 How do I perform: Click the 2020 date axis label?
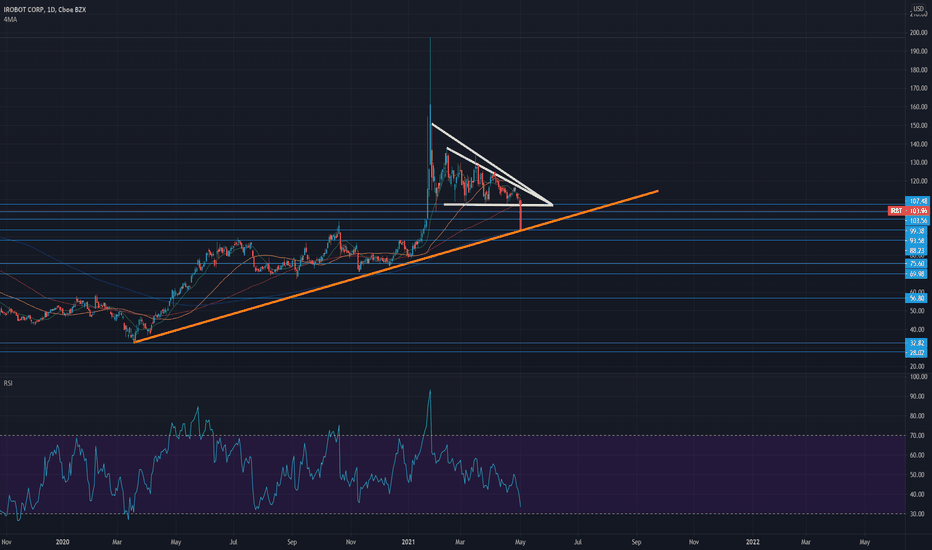(x=62, y=542)
